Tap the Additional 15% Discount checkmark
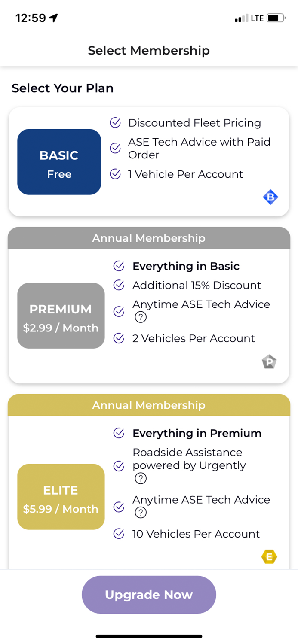298x644 pixels. pos(119,285)
